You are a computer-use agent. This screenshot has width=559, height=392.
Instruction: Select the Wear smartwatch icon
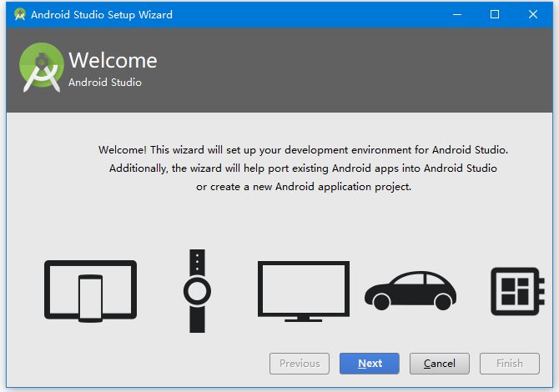pyautogui.click(x=197, y=290)
